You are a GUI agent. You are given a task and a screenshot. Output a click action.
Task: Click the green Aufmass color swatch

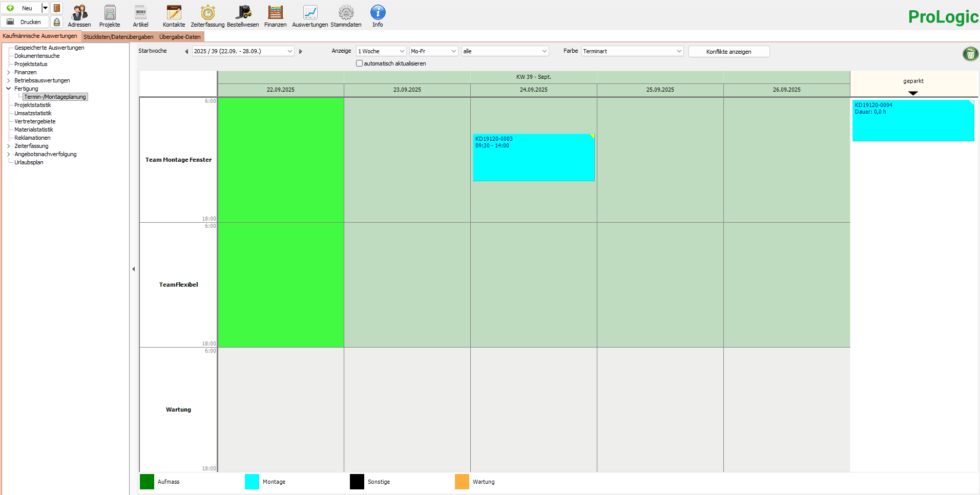(x=147, y=482)
